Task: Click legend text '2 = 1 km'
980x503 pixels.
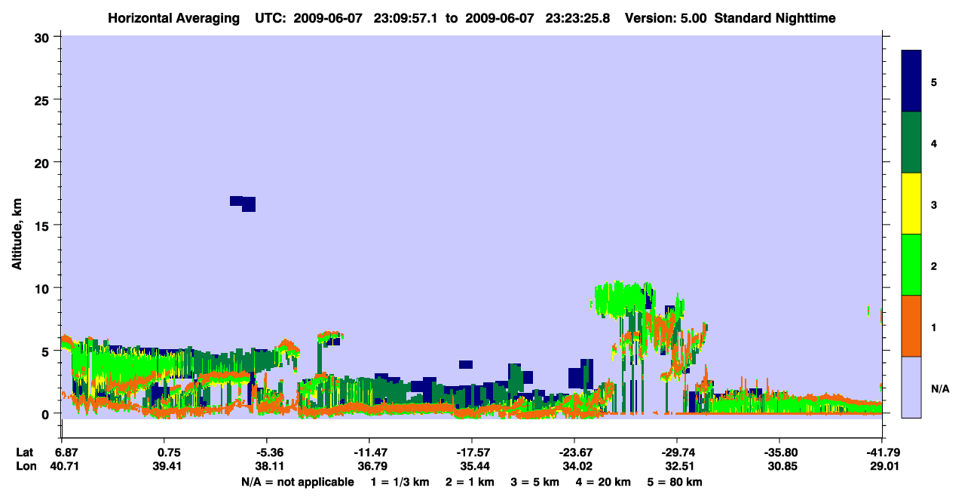Action: click(469, 482)
